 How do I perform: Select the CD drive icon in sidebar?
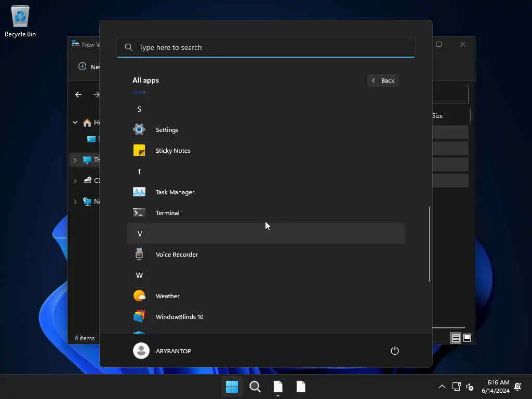click(x=87, y=180)
